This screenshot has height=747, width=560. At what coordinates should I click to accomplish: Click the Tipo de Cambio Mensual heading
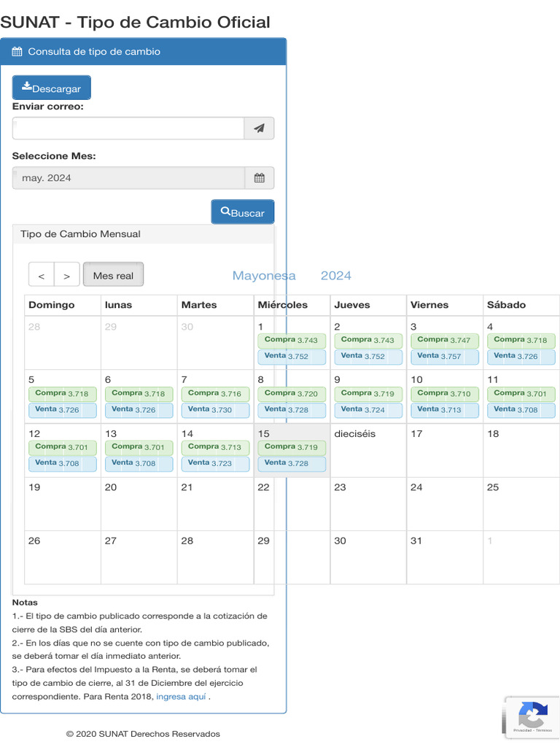[x=80, y=234]
